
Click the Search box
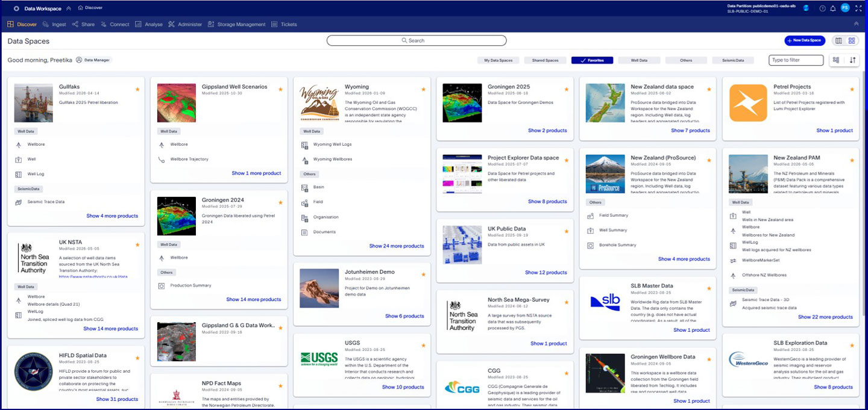417,40
